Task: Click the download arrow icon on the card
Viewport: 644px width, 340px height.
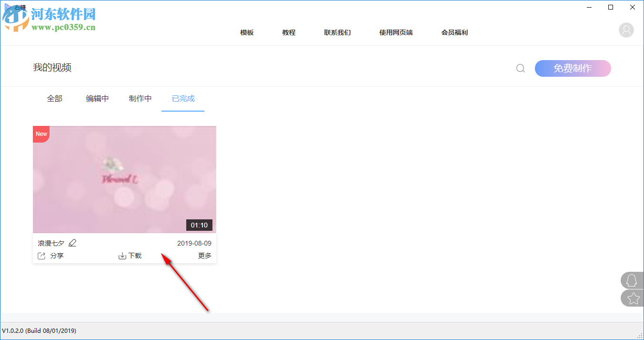Action: pos(122,256)
